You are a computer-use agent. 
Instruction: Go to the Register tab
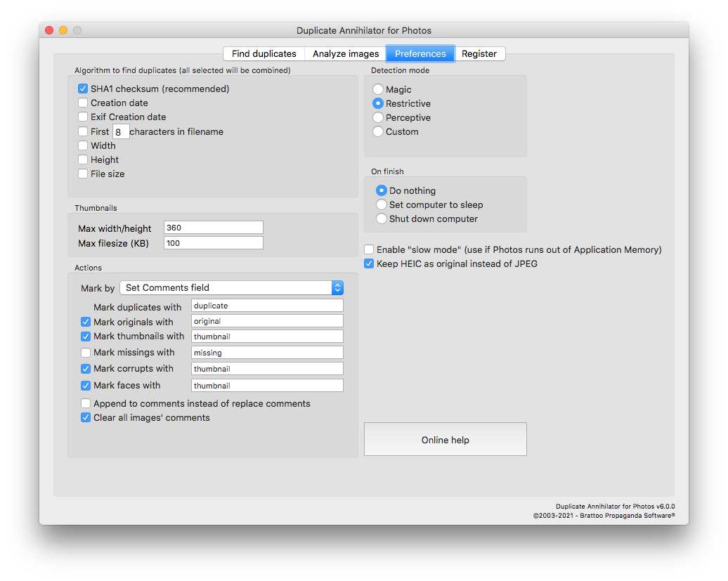pos(479,54)
